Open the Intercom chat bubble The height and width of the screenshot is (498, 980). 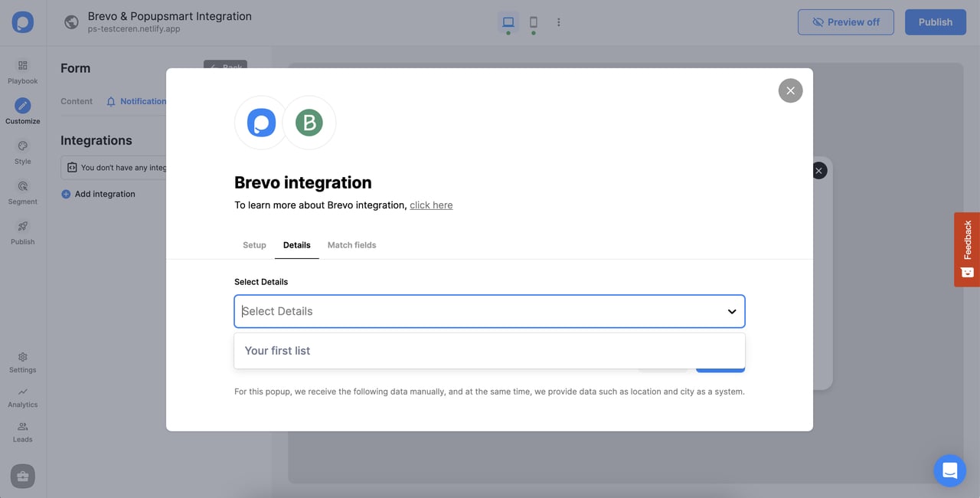949,470
